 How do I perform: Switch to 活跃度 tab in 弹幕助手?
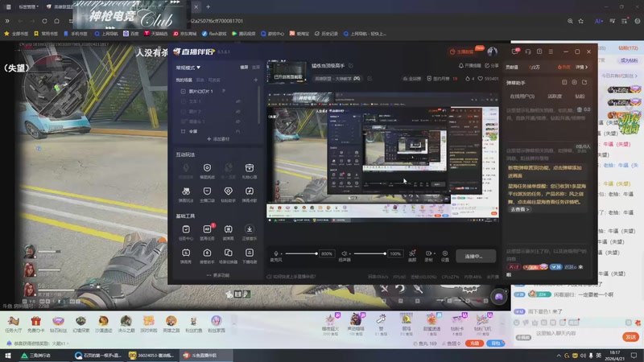tap(555, 97)
